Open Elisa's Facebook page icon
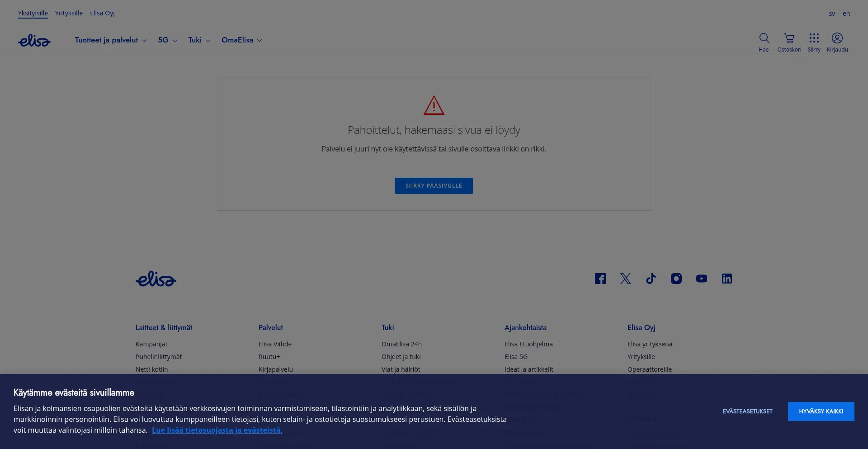Image resolution: width=868 pixels, height=449 pixels. coord(600,279)
